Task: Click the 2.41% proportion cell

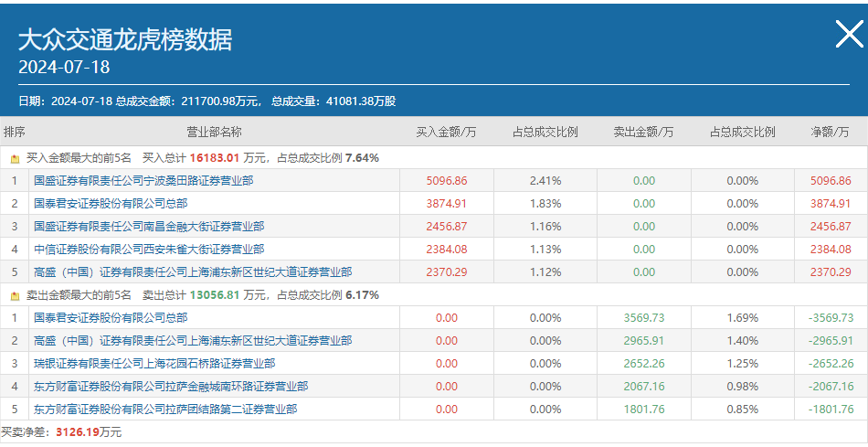Action: [545, 181]
